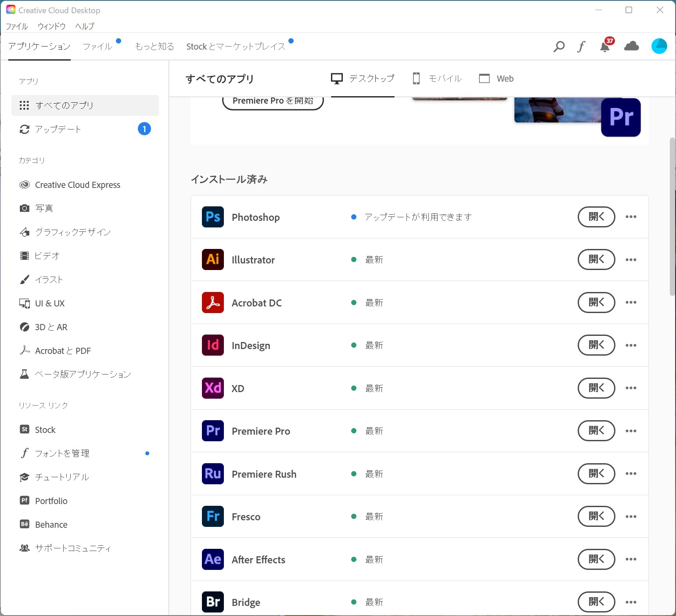Show more options for Premiere Rush
The image size is (676, 616).
(631, 474)
